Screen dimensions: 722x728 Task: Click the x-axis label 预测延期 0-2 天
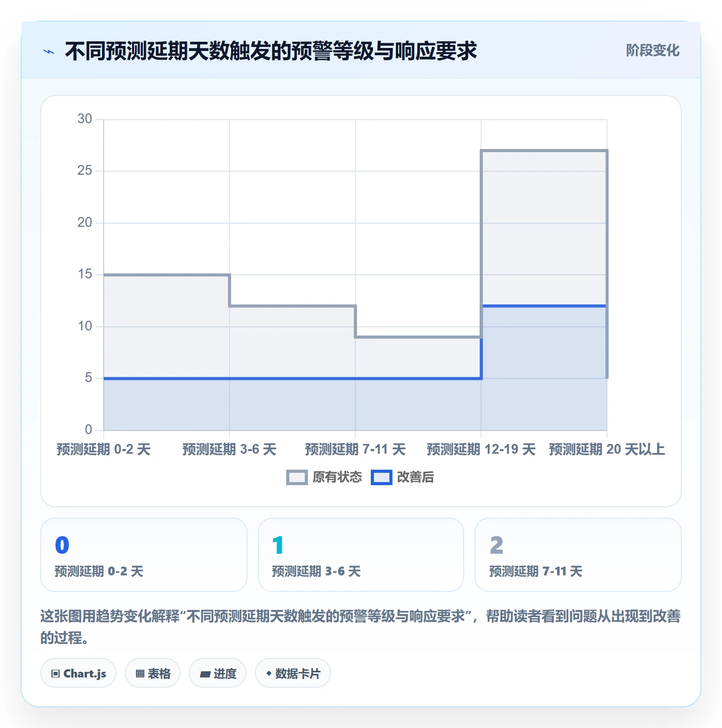point(104,450)
